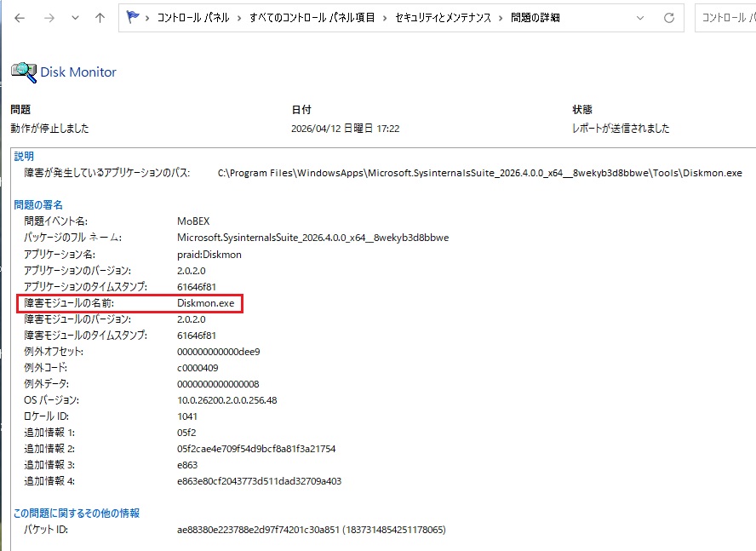This screenshot has width=756, height=551.
Task: Click この問題に関するその他の情報 heading
Action: pos(77,514)
